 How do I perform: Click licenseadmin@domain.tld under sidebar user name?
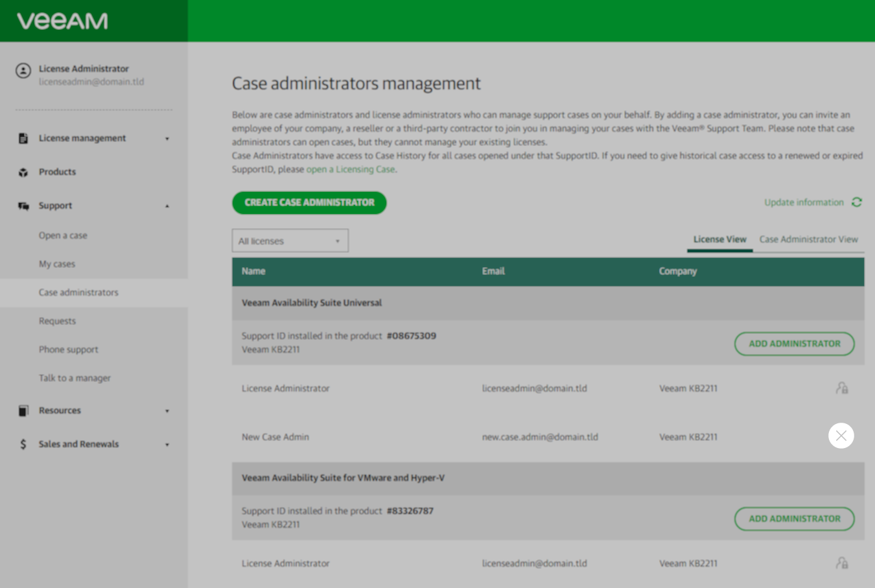(x=91, y=82)
